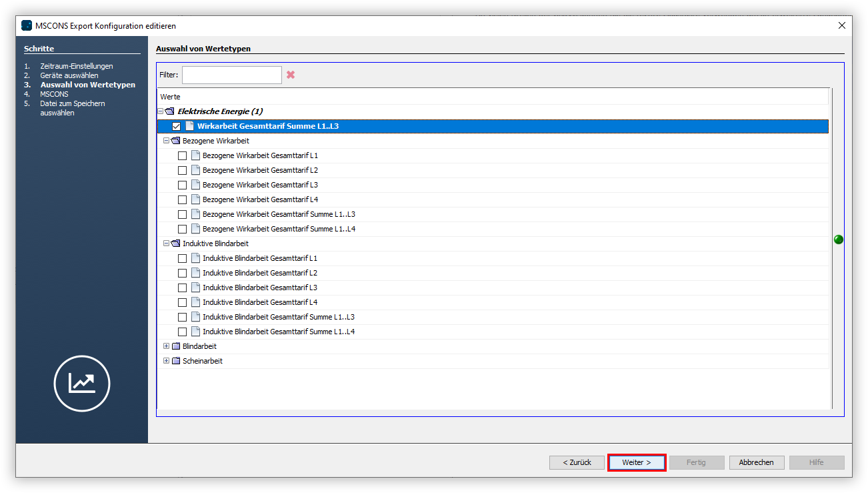This screenshot has width=868, height=493.
Task: Click the folder icon beside Blindarbeit
Action: [x=175, y=346]
